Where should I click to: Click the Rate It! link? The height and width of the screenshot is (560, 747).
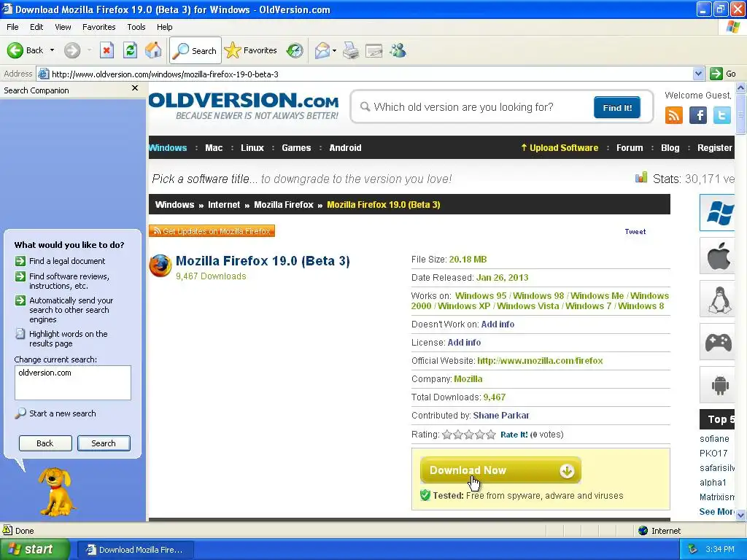[514, 435]
